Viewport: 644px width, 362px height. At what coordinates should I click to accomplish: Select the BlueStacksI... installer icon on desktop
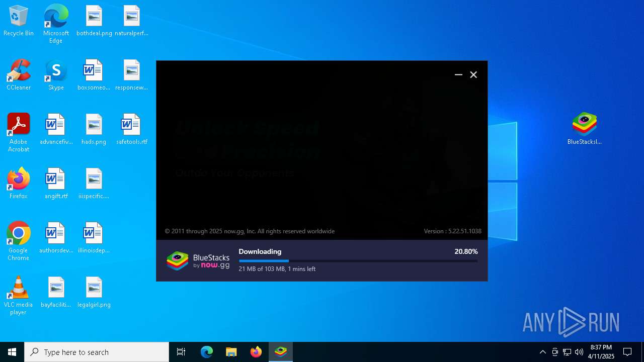[x=584, y=129]
